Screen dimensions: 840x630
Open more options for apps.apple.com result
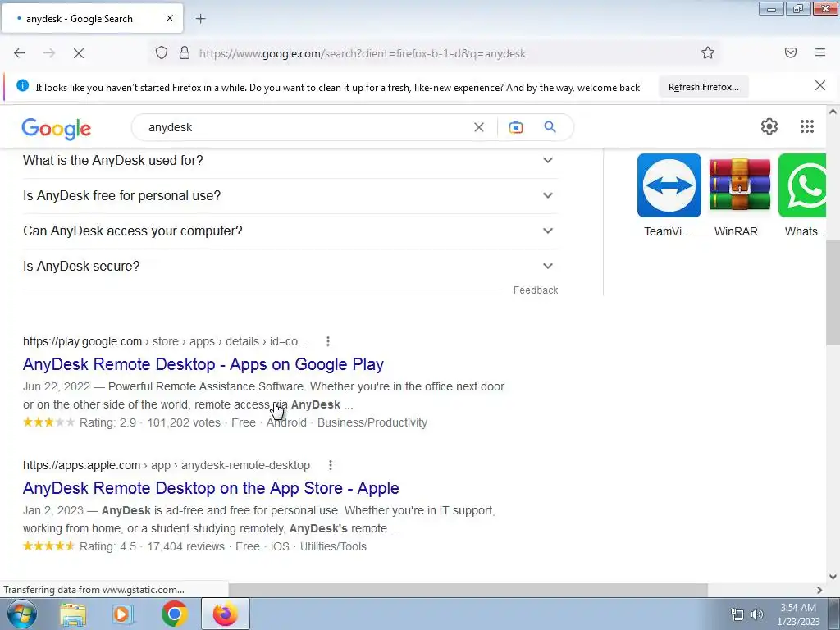pyautogui.click(x=331, y=465)
